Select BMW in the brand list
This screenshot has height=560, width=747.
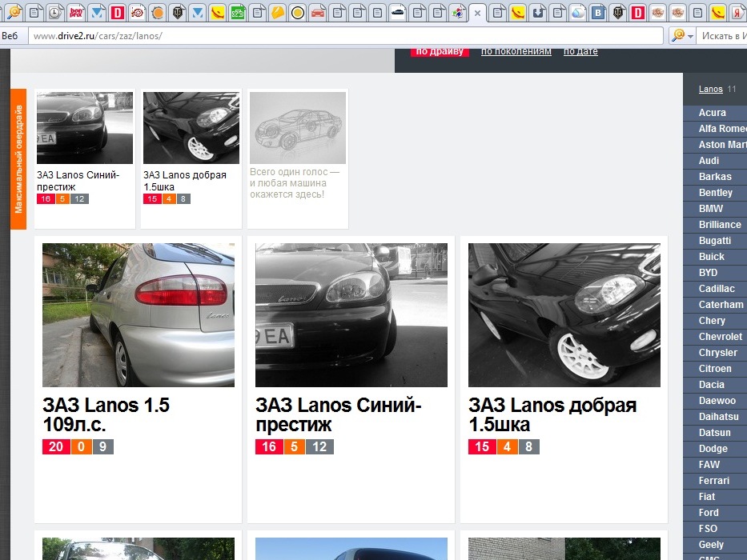(x=715, y=209)
